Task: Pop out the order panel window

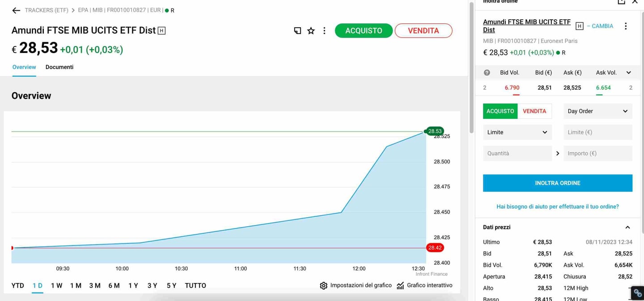Action: tap(621, 2)
